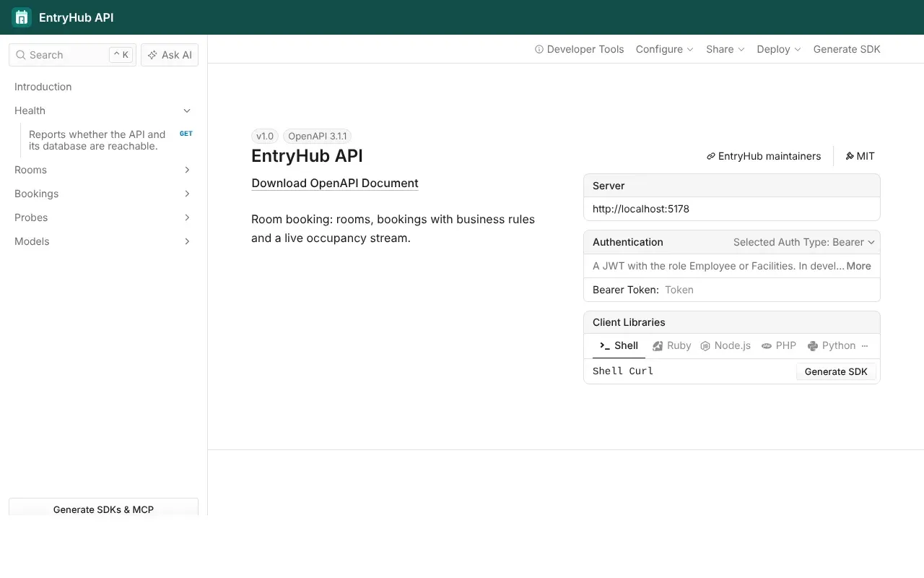Click the Ask AI sparkle icon
The height and width of the screenshot is (578, 924).
152,55
